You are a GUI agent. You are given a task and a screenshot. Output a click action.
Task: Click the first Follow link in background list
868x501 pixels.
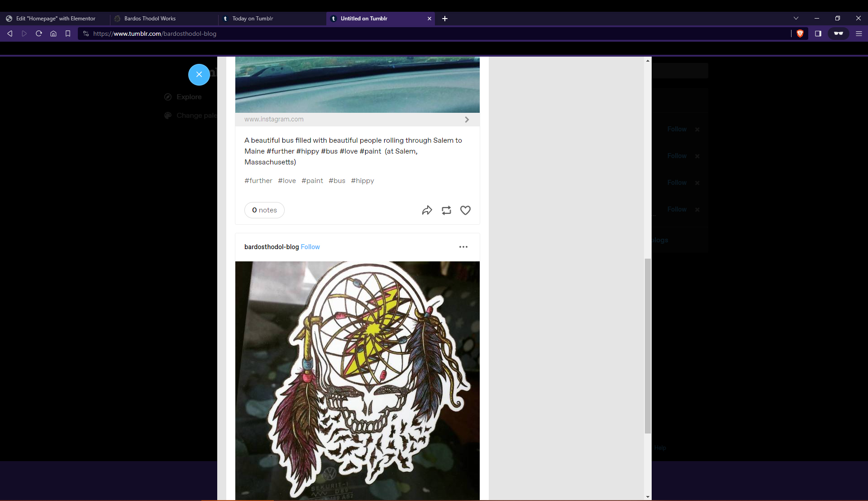pyautogui.click(x=677, y=129)
